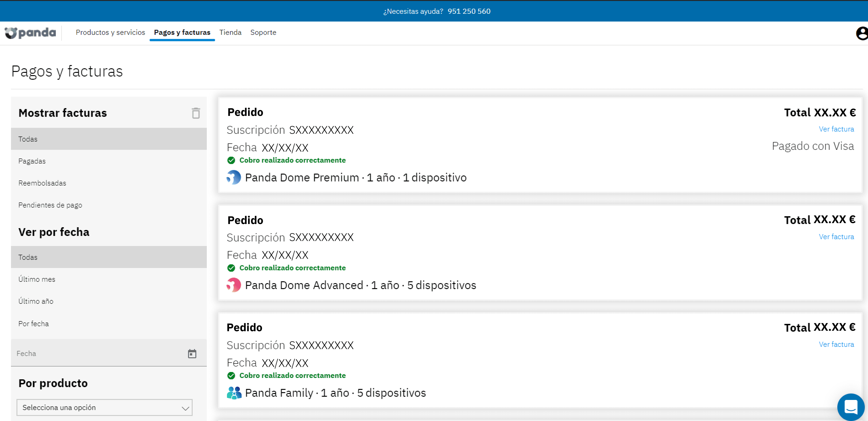
Task: Open the Productos y servicios menu
Action: pyautogui.click(x=110, y=32)
